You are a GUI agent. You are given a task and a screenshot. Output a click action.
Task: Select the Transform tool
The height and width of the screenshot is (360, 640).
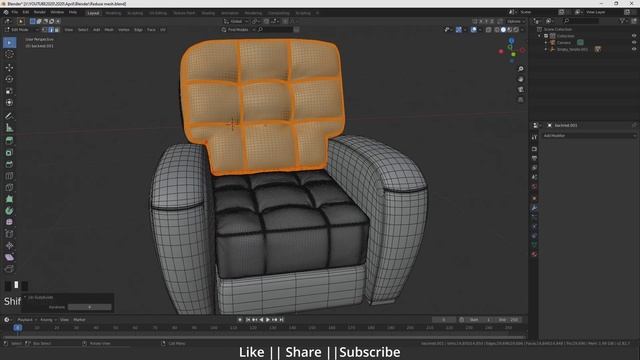click(x=9, y=103)
